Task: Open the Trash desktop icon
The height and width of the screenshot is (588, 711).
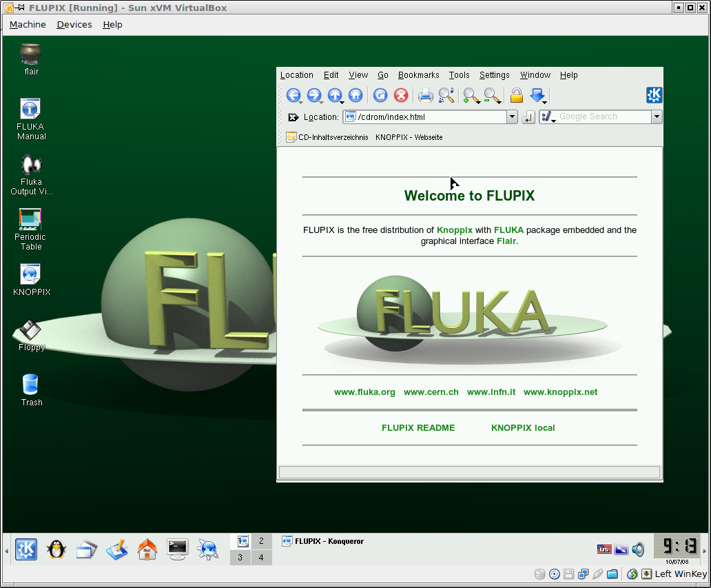Action: [31, 390]
